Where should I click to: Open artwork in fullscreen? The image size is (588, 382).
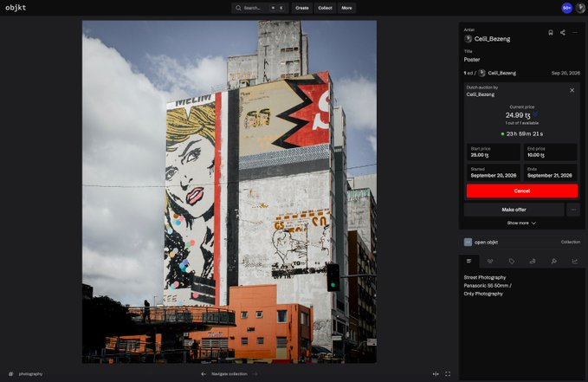[448, 373]
